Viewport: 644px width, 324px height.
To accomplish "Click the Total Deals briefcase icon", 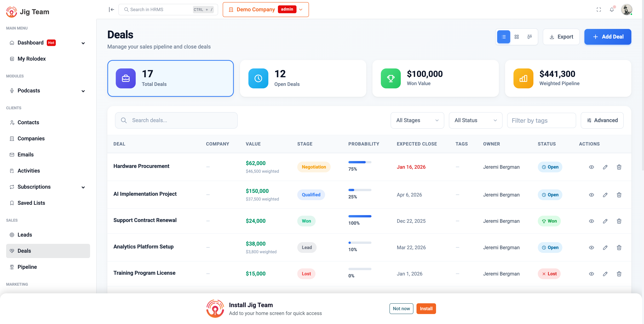I will pyautogui.click(x=126, y=78).
